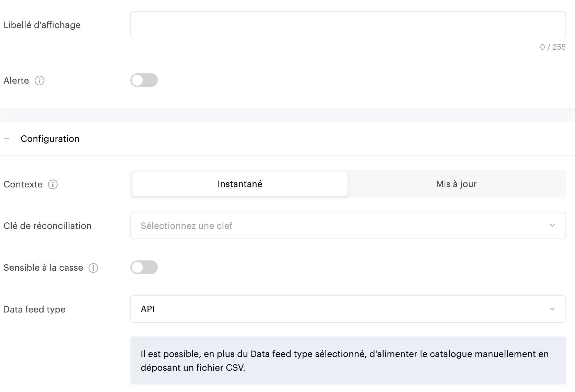575x392 pixels.
Task: Switch Contexte to Mis à jour
Action: pos(456,184)
